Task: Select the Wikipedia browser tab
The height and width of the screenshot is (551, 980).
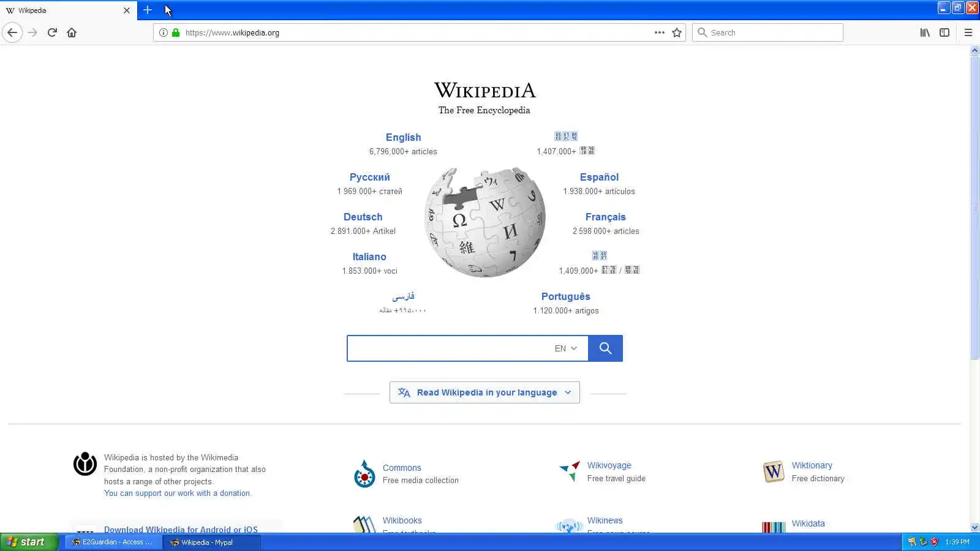Action: point(69,10)
